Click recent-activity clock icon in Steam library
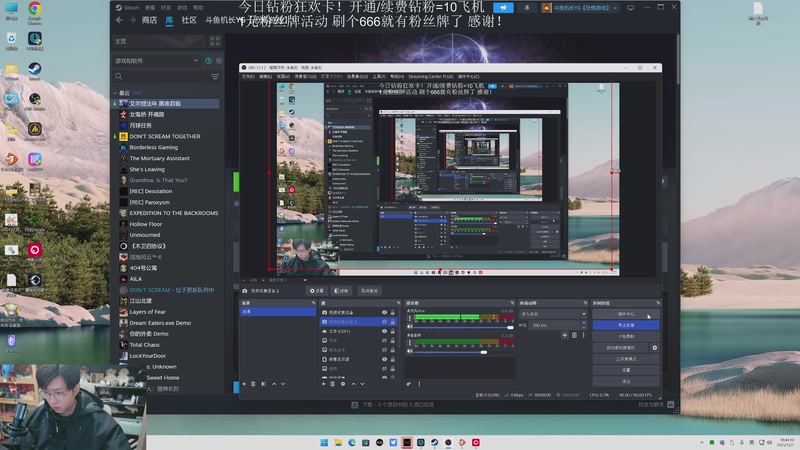 click(x=208, y=61)
